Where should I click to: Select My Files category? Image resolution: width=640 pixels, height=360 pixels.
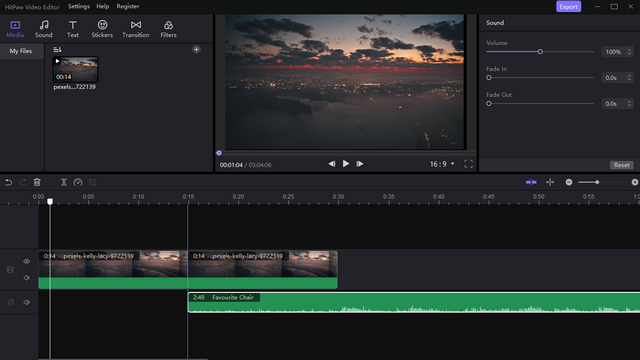click(x=21, y=51)
